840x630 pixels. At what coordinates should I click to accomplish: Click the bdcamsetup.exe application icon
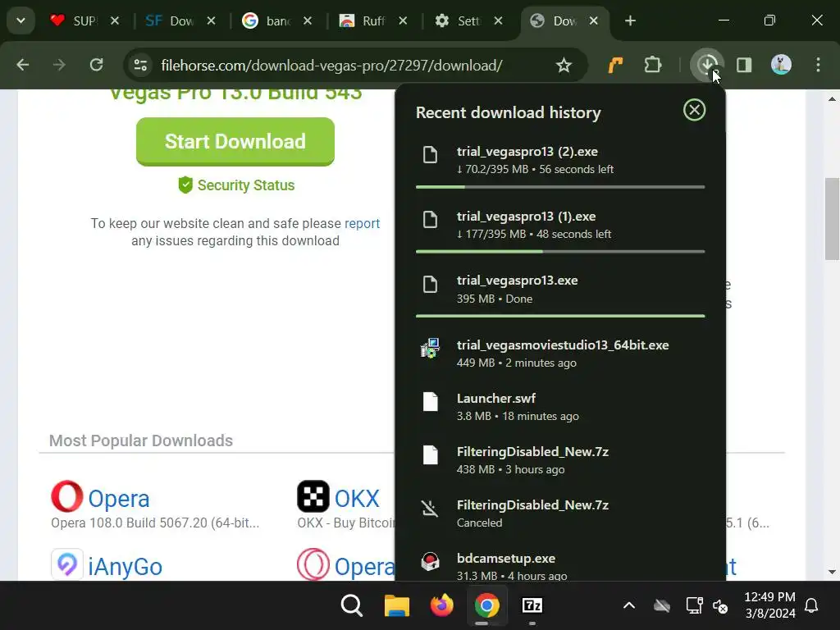coord(430,561)
